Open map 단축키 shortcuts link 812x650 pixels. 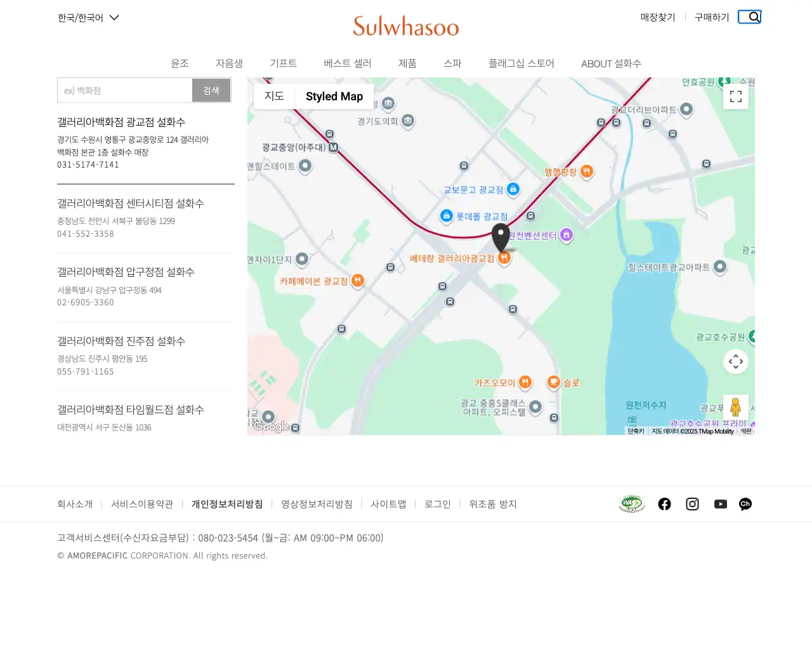point(636,431)
